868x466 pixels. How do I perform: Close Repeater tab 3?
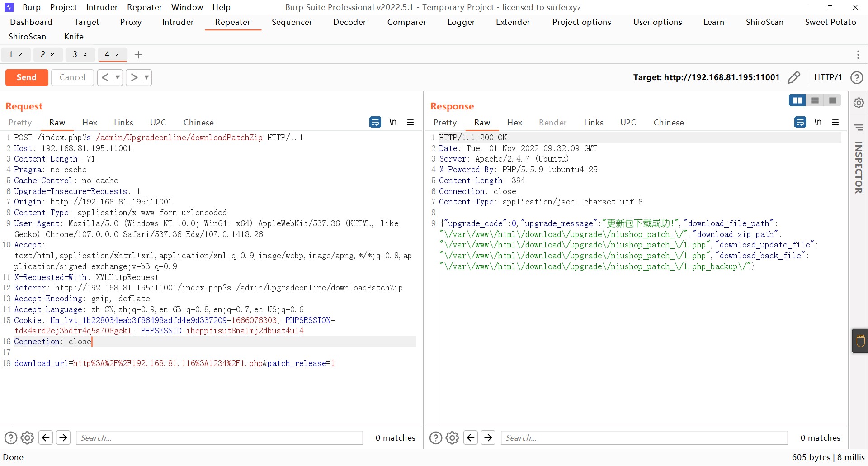pyautogui.click(x=85, y=55)
